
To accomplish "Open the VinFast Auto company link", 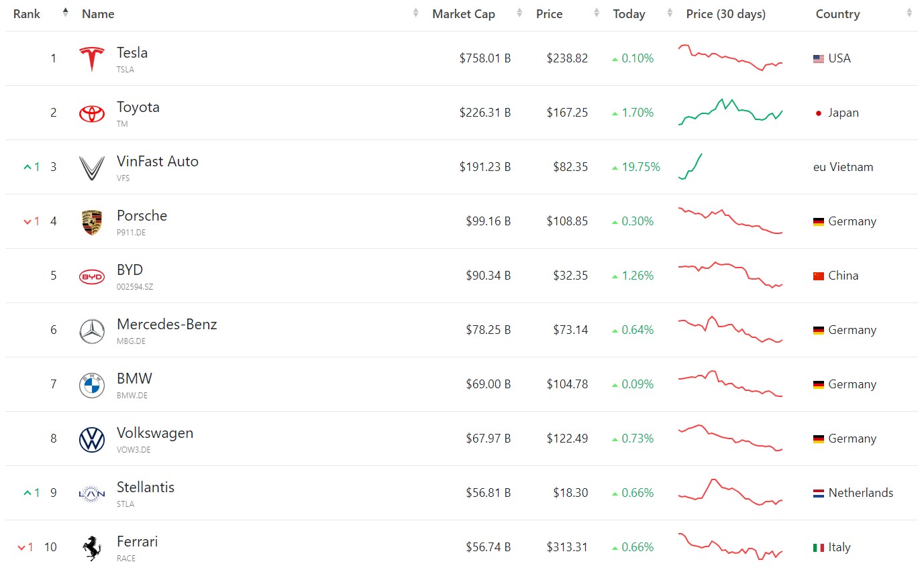I will click(x=158, y=162).
